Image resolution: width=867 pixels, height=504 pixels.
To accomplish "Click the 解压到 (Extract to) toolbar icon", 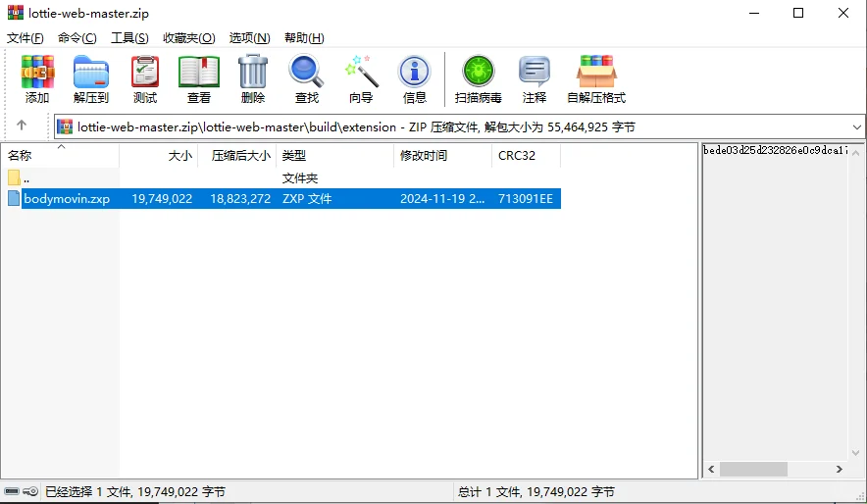I will click(x=91, y=72).
